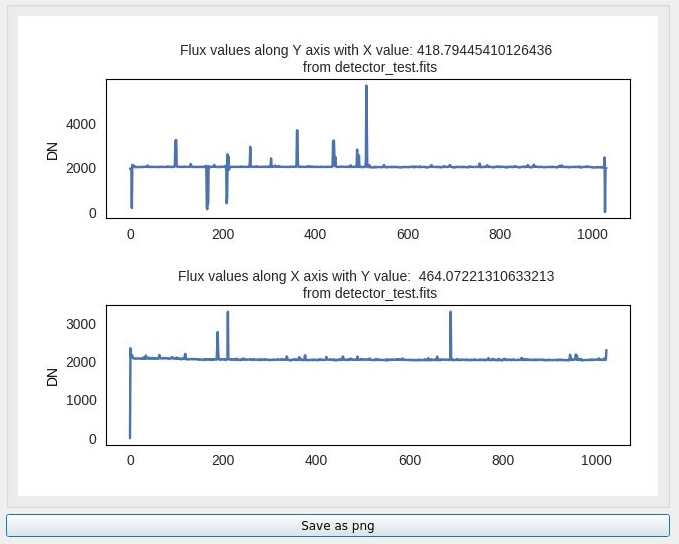
Task: Click the downward dip near 165 in the top plot
Action: coord(207,207)
